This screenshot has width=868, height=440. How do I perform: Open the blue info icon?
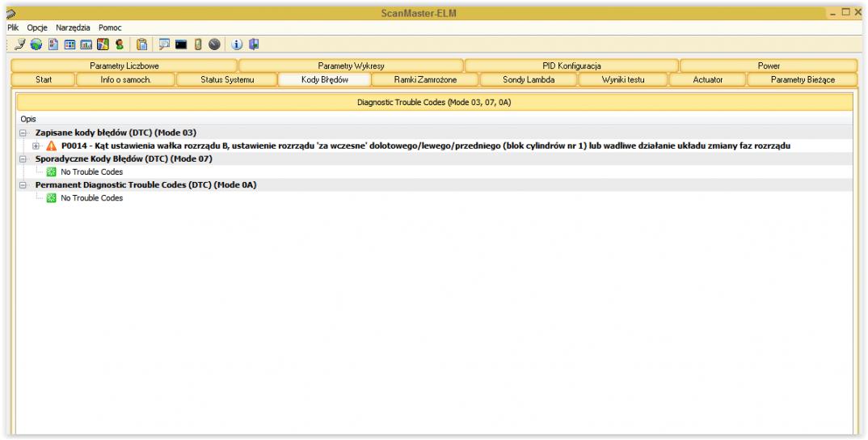coord(237,44)
